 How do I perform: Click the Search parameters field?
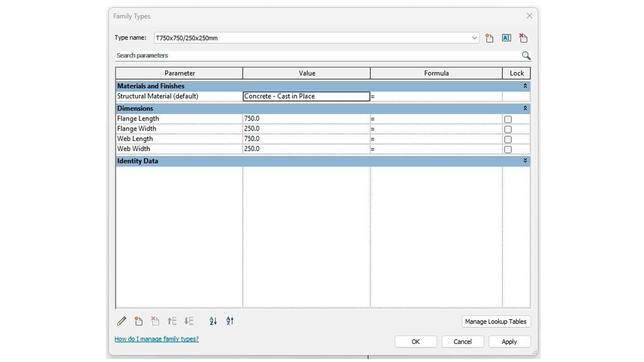315,56
